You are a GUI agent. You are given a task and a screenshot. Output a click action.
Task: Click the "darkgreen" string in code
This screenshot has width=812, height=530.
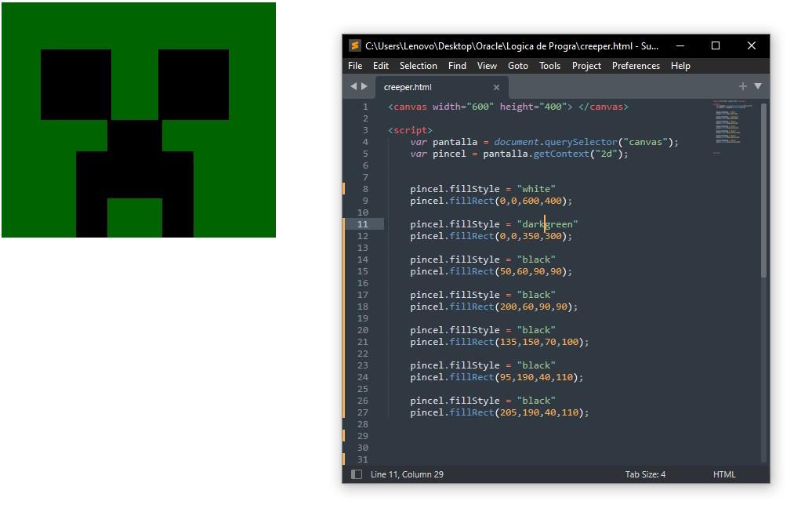[547, 224]
